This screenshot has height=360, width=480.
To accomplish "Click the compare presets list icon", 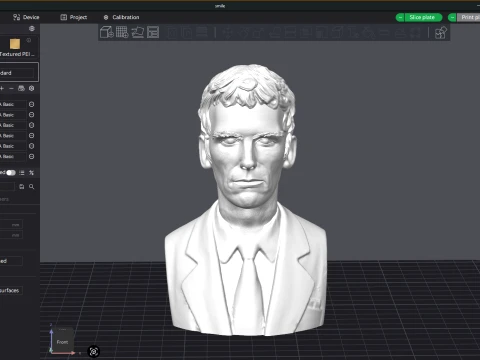I will click(x=22, y=173).
